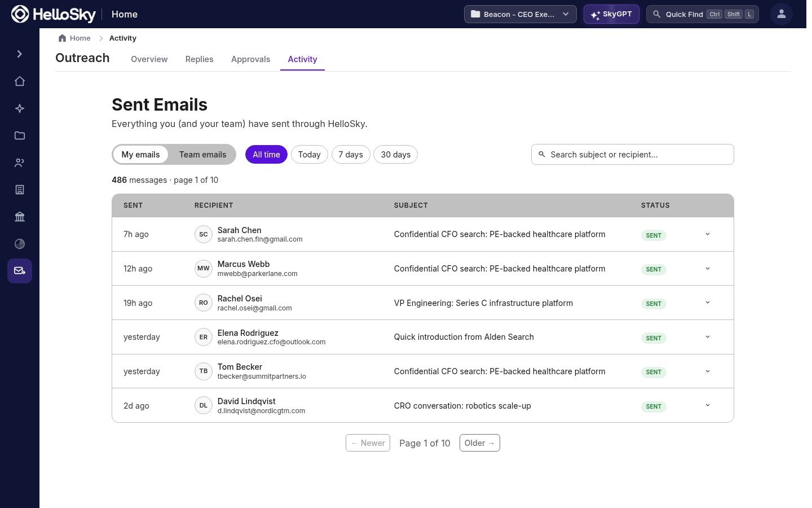812x508 pixels.
Task: Switch to the Overview tab
Action: point(149,59)
